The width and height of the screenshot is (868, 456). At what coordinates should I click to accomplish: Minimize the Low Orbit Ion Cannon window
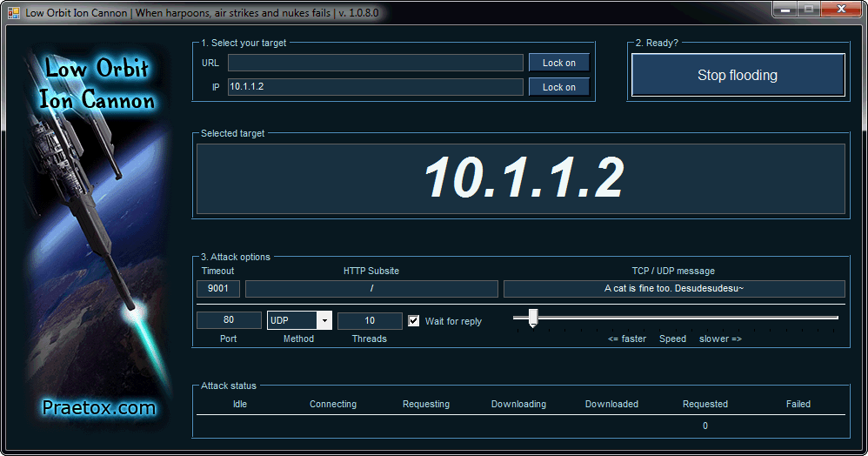[x=785, y=9]
